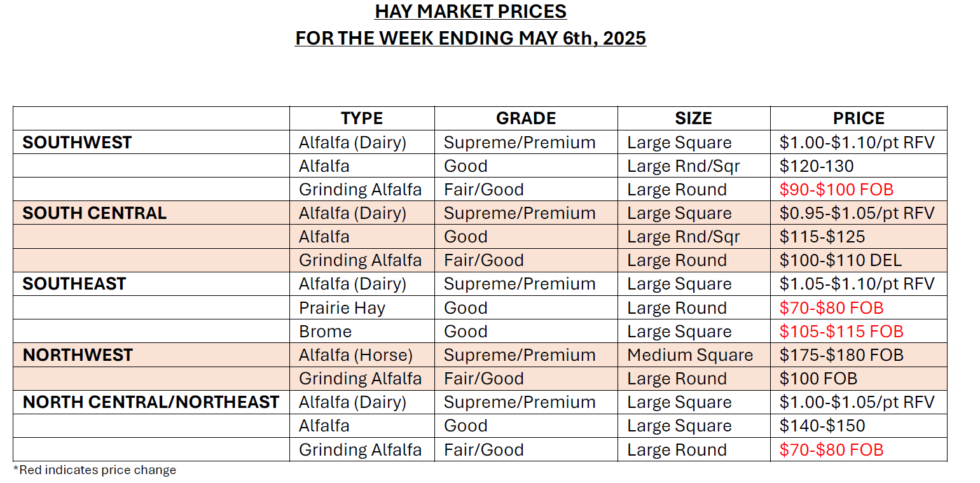Click the Medium Square size cell
This screenshot has height=483, width=980.
690,355
